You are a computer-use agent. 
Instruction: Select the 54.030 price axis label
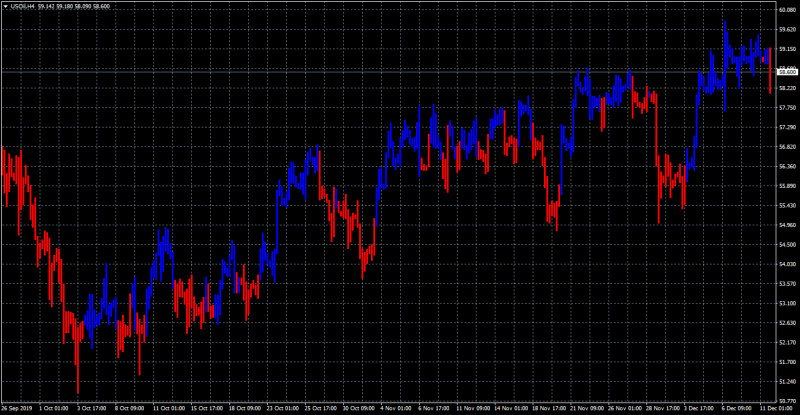click(787, 264)
